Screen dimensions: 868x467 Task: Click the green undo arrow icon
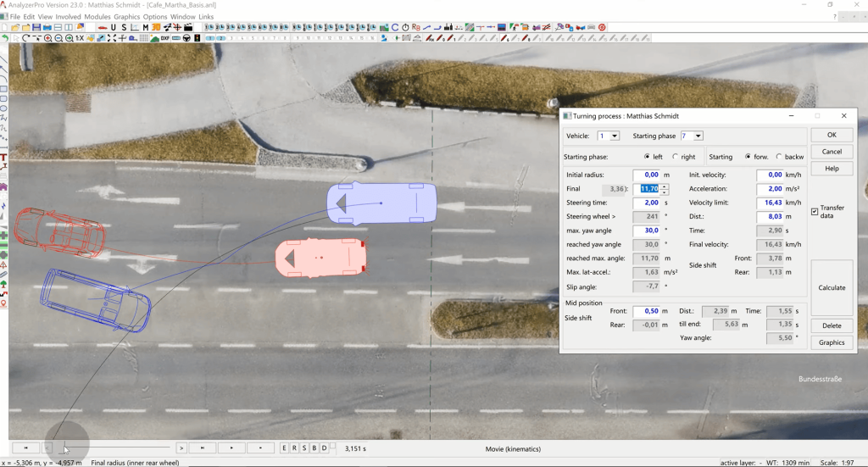[x=6, y=38]
